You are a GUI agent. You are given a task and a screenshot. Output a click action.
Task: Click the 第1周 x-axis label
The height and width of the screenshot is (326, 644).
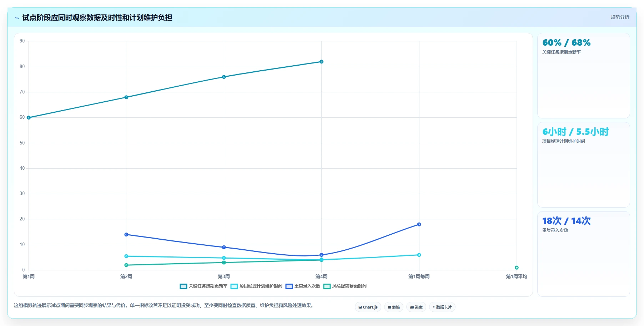pos(29,276)
